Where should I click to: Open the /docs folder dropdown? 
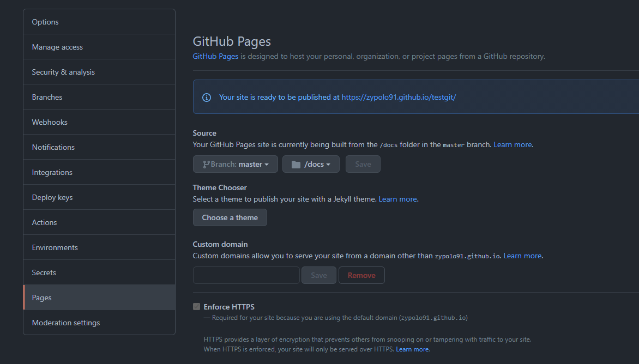point(311,164)
